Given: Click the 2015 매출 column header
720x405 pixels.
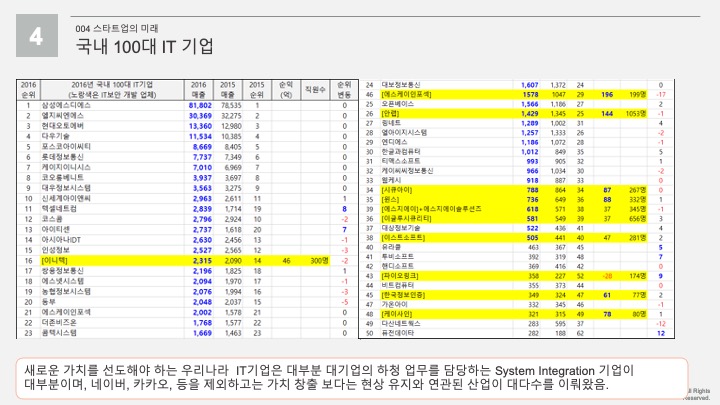Looking at the screenshot, I should coord(227,90).
